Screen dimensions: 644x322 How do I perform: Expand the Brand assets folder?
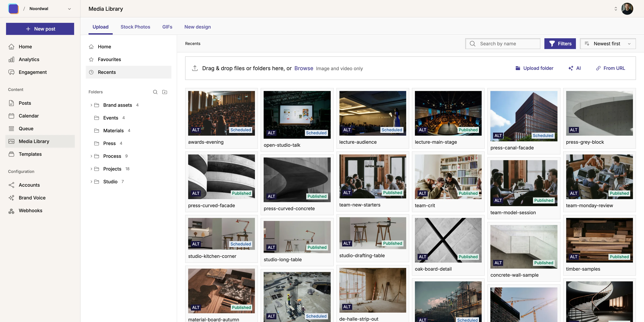click(x=91, y=105)
